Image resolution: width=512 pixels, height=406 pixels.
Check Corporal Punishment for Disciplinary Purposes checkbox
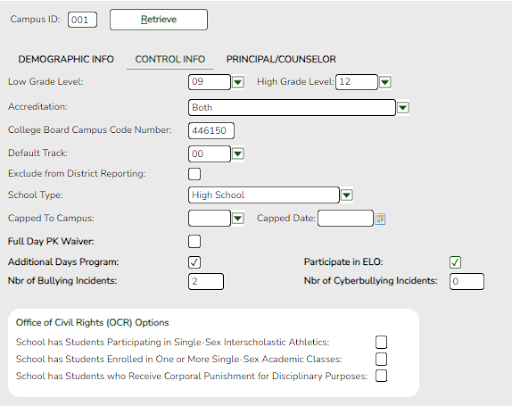[x=381, y=376]
